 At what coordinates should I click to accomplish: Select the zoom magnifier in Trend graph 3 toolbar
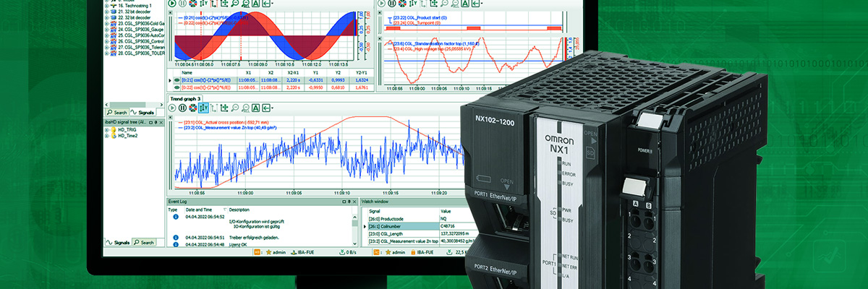(x=235, y=108)
